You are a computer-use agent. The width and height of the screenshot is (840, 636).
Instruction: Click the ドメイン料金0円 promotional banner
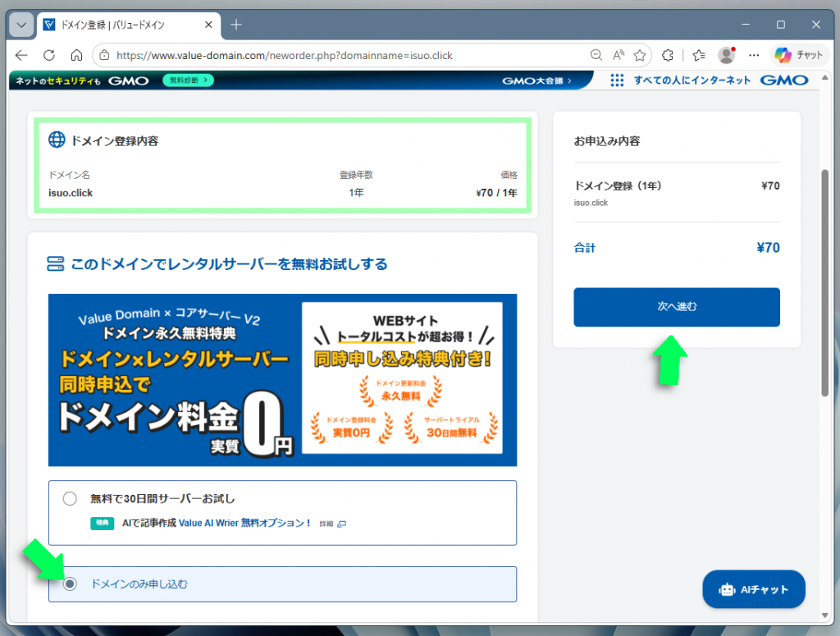tap(282, 380)
